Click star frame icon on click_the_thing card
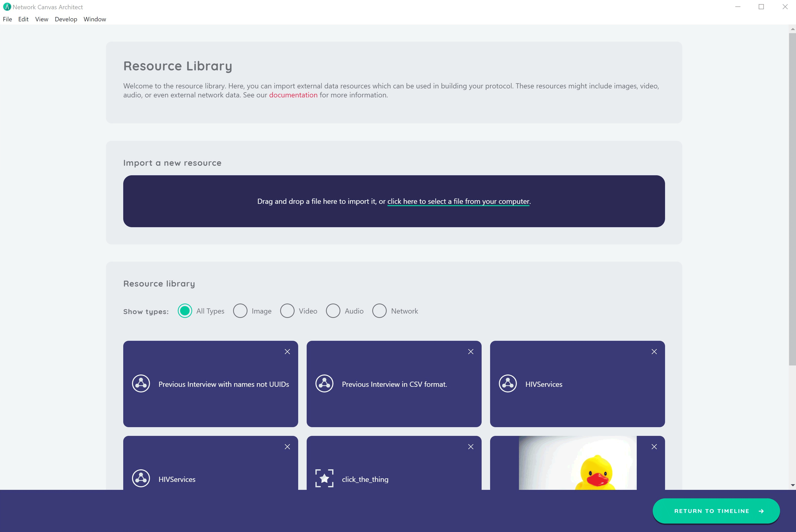The image size is (796, 532). tap(324, 478)
